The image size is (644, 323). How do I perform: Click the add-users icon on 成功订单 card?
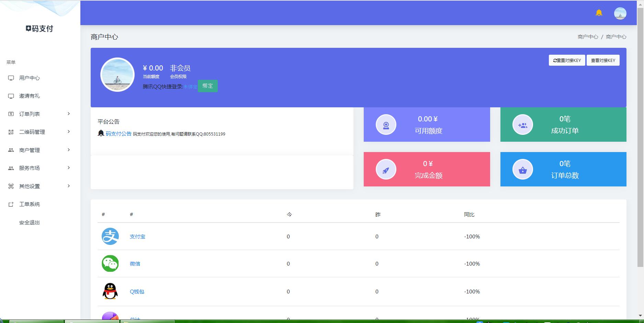522,125
